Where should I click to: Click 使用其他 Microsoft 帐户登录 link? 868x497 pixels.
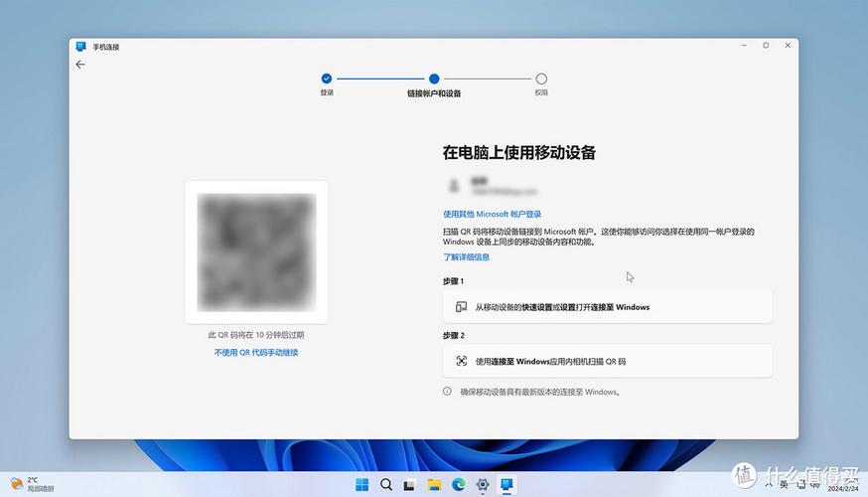tap(493, 214)
